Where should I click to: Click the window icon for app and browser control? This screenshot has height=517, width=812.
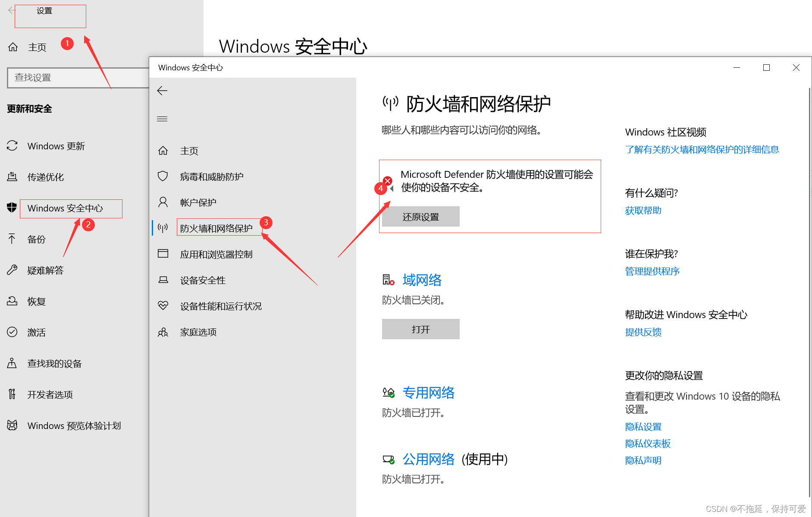click(163, 254)
